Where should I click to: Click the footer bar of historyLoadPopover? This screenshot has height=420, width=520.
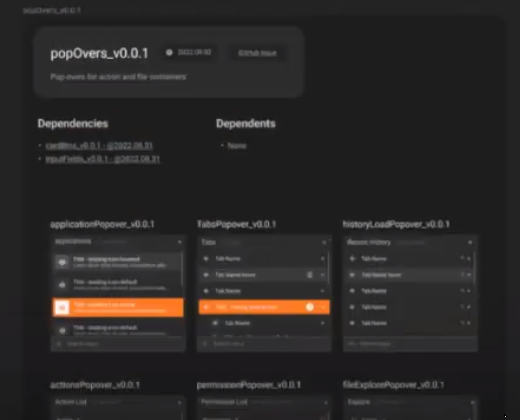(410, 344)
